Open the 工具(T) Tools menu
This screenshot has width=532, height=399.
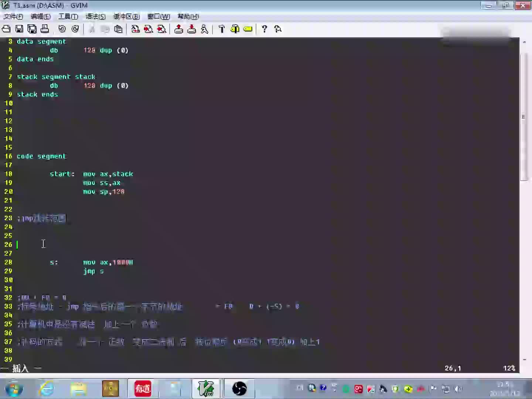pyautogui.click(x=68, y=16)
